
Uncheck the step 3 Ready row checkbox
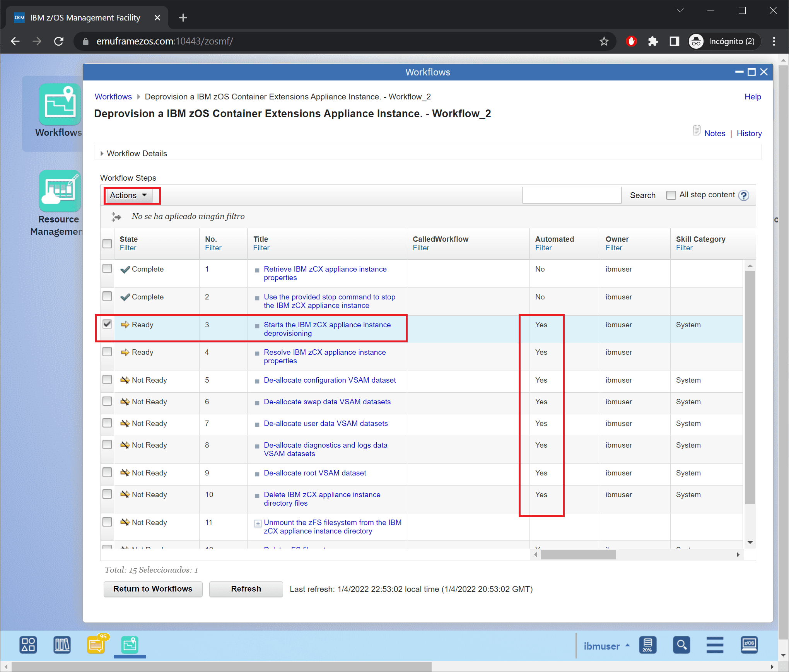click(x=107, y=324)
